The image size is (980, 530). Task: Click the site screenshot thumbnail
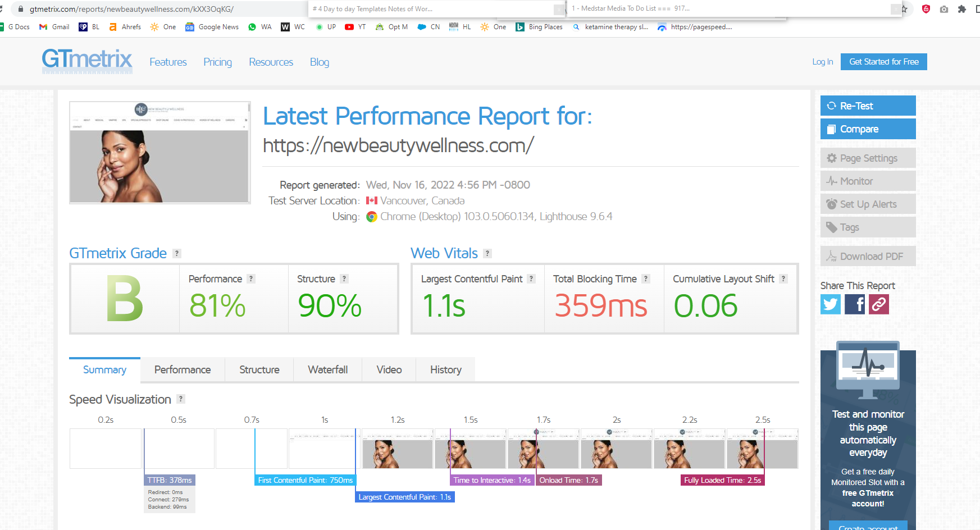click(160, 152)
